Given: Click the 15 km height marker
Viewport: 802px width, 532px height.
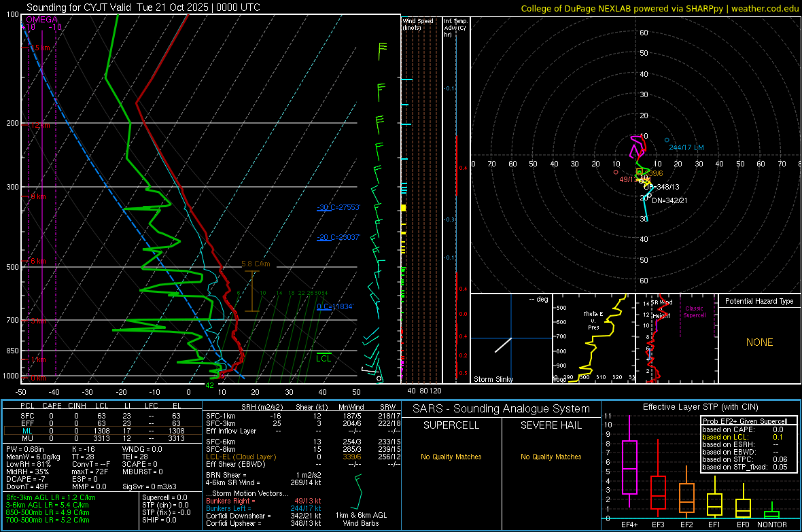Looking at the screenshot, I should point(40,48).
